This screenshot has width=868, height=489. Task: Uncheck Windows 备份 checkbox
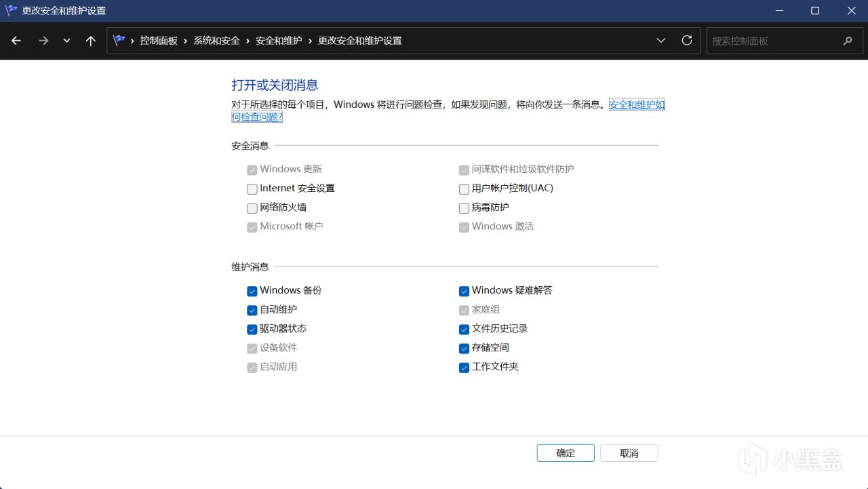pos(252,292)
